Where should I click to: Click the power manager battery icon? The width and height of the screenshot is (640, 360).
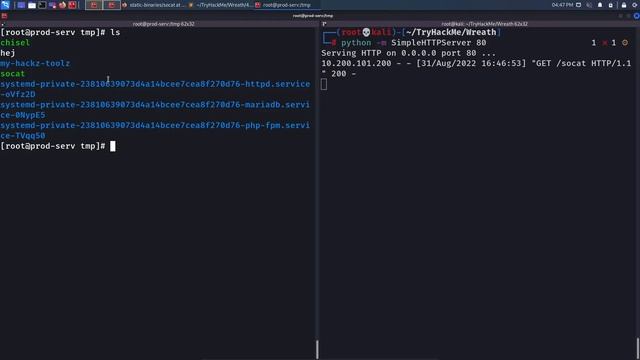pos(611,5)
